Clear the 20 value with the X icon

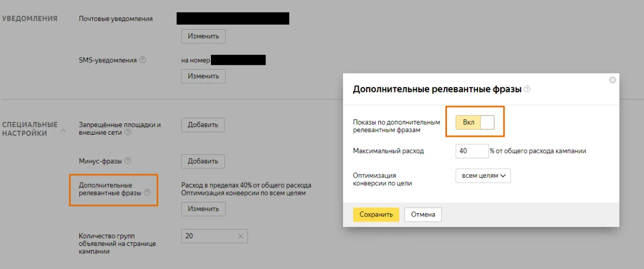point(240,236)
